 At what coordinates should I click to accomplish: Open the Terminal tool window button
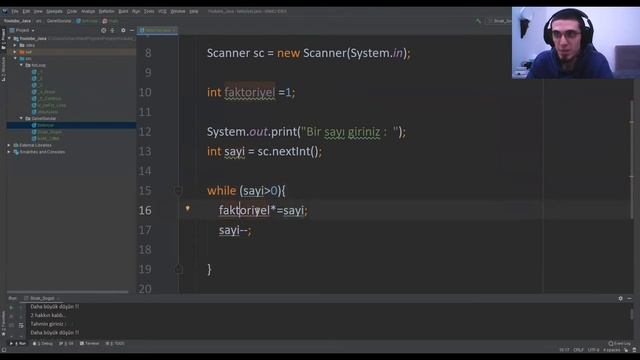(89, 344)
